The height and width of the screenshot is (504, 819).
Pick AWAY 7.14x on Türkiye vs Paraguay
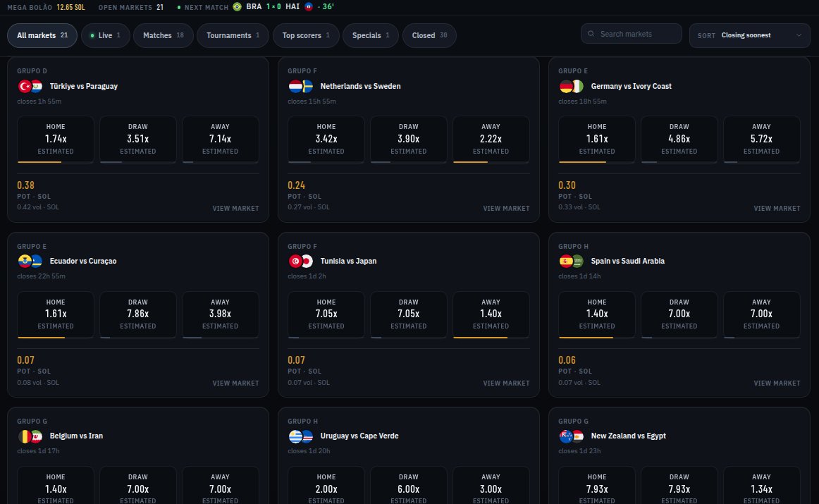pos(221,140)
